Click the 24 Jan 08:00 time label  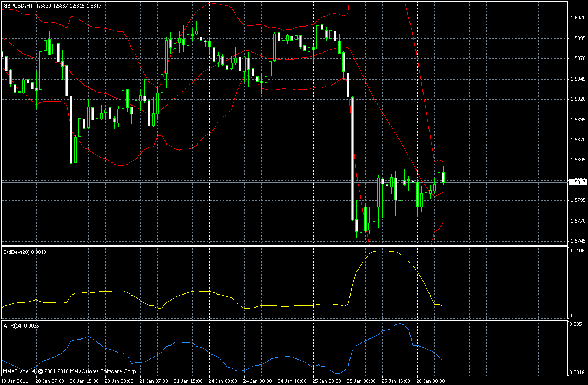pyautogui.click(x=257, y=381)
